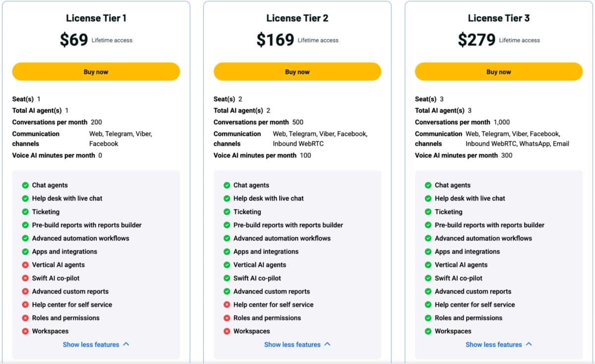Image resolution: width=595 pixels, height=364 pixels.
Task: Click green check beside Tier 3 Workspaces
Action: coord(428,331)
